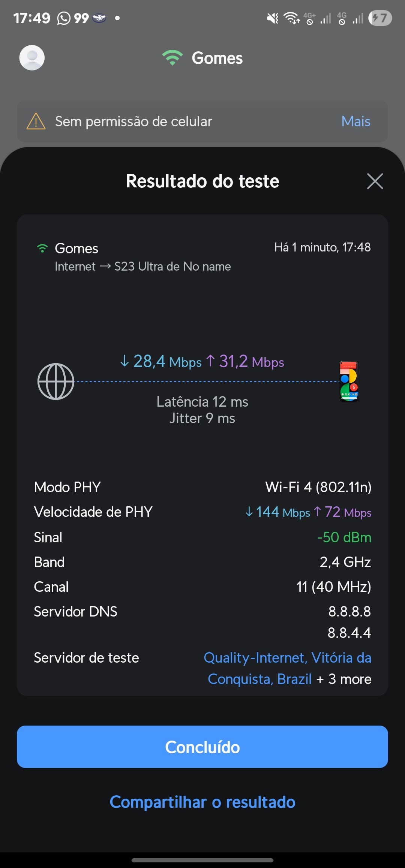The width and height of the screenshot is (405, 868).
Task: Tap the green Wi-Fi icon beside the Gomes title
Action: [x=172, y=58]
